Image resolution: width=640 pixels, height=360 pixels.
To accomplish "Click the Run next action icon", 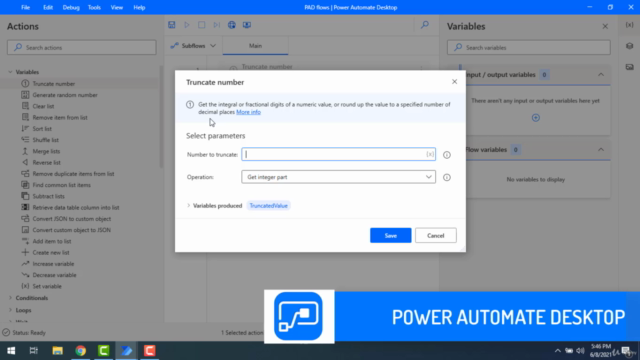I will click(x=216, y=25).
